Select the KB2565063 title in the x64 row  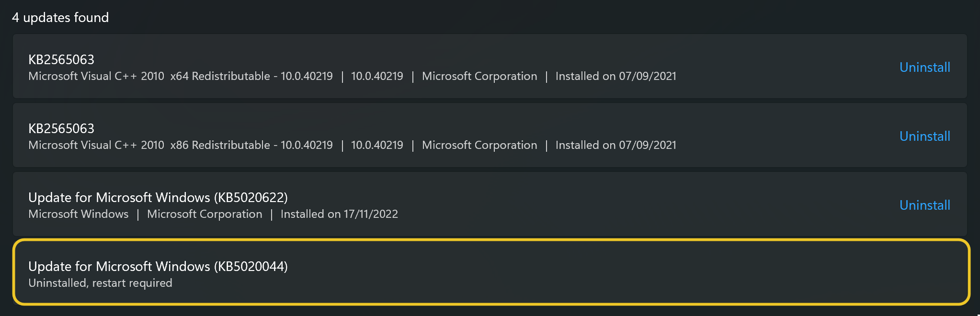(x=61, y=60)
